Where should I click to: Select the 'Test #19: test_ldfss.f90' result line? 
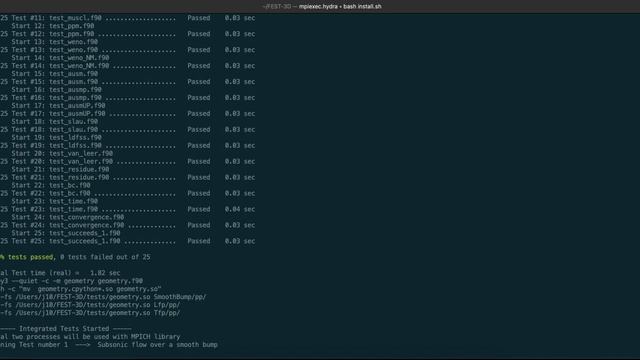[x=128, y=145]
